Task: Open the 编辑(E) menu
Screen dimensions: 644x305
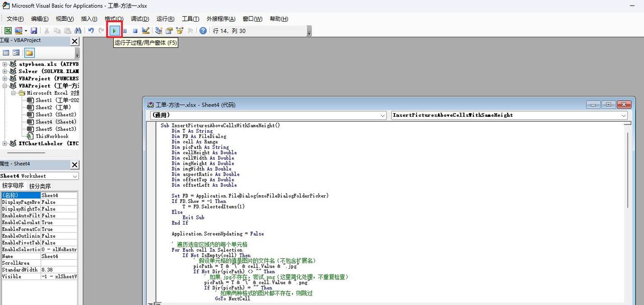Action: (x=40, y=19)
